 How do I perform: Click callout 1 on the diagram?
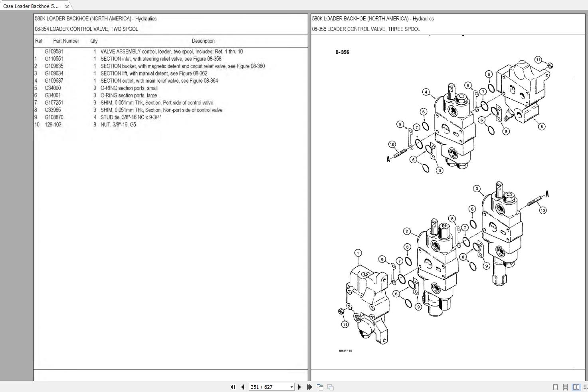coord(358,253)
